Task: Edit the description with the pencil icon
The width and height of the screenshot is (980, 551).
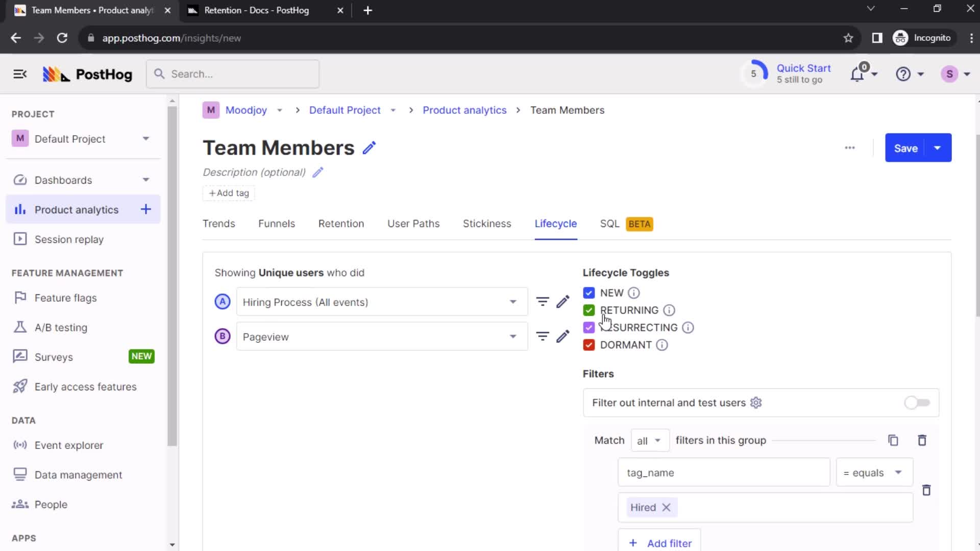Action: [x=317, y=172]
